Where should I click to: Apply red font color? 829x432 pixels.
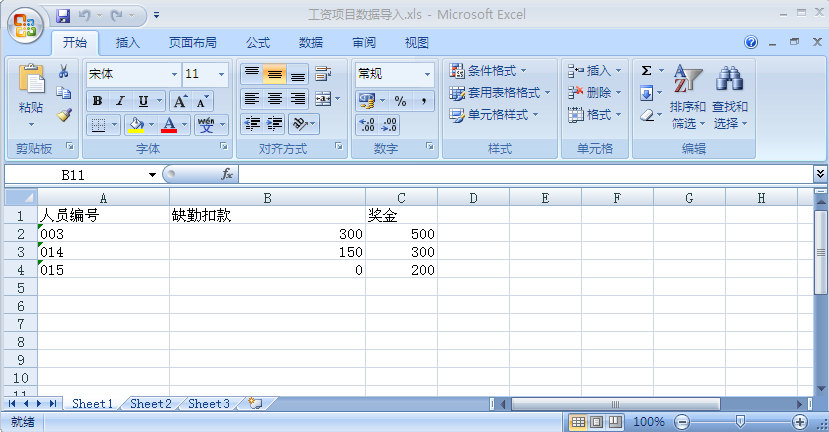pos(169,125)
